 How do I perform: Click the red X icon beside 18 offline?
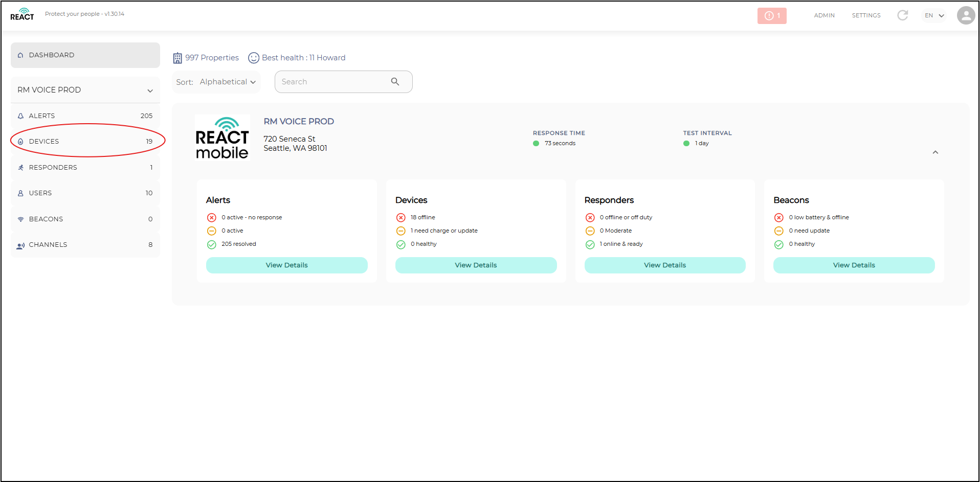pyautogui.click(x=401, y=218)
